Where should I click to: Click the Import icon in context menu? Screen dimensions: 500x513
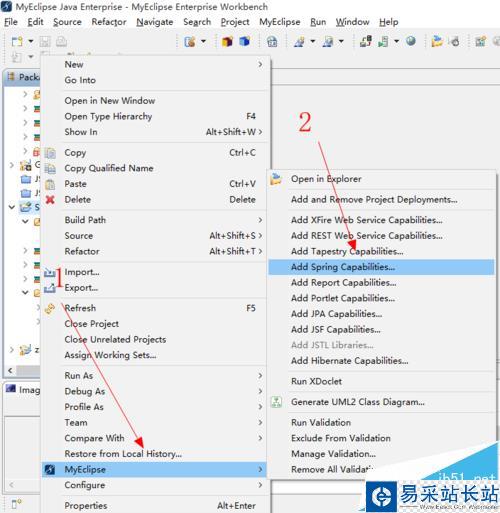point(50,272)
